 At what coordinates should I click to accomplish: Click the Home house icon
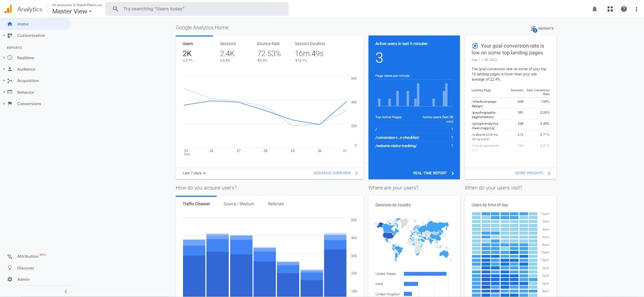click(x=10, y=24)
